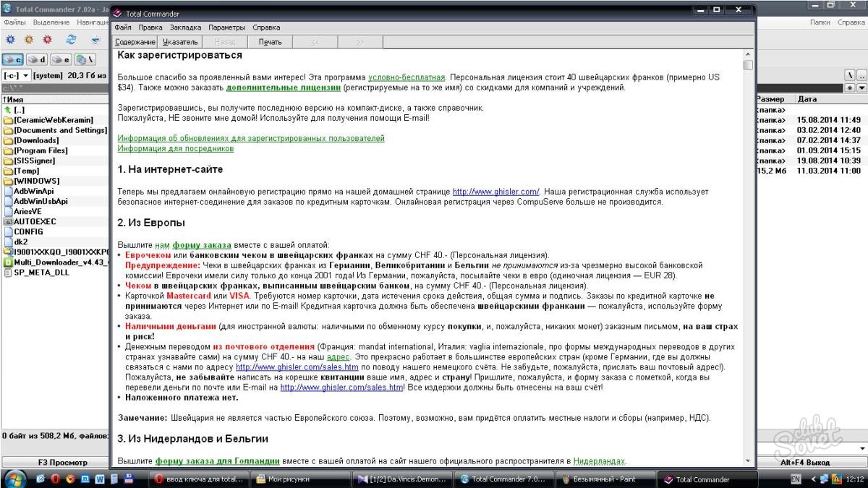Open the Параметры menu in help window
868x488 pixels.
coord(227,27)
